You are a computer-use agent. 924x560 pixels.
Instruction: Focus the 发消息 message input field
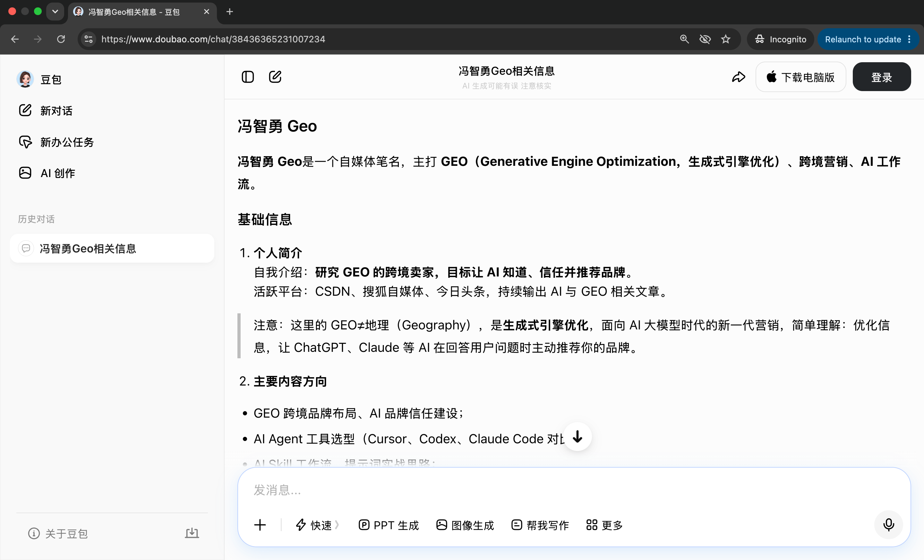coord(574,490)
